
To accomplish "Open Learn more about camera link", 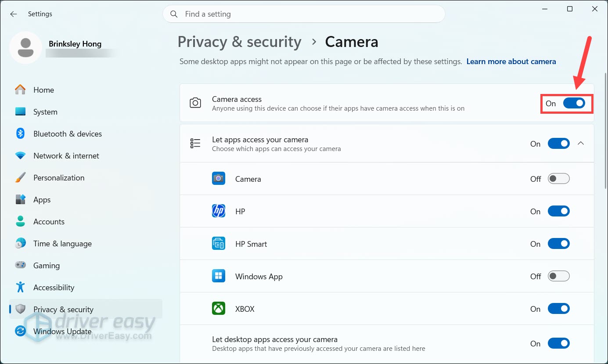I will [511, 61].
